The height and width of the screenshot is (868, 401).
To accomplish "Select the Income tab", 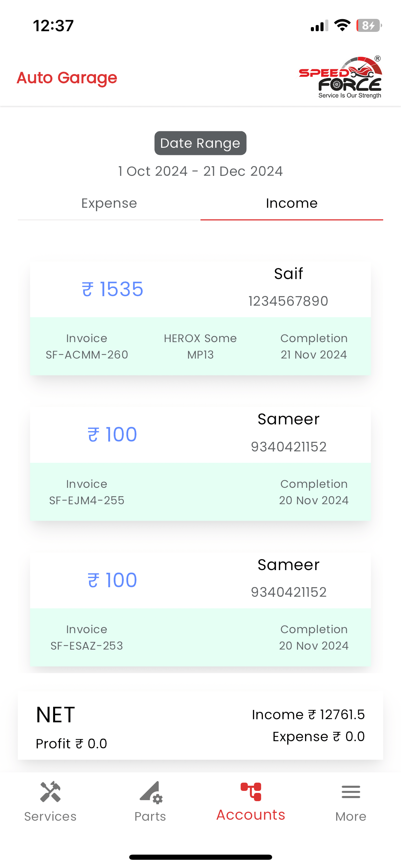I will pos(292,203).
